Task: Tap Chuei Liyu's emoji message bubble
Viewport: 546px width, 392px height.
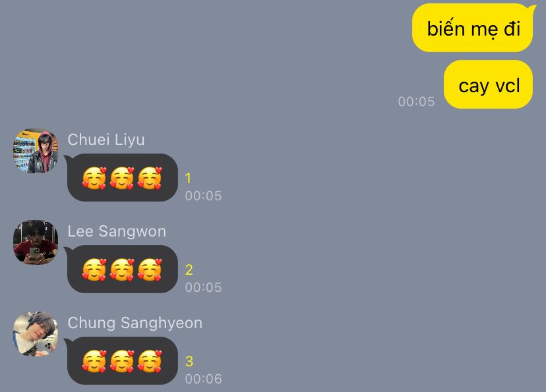Action: (x=122, y=178)
